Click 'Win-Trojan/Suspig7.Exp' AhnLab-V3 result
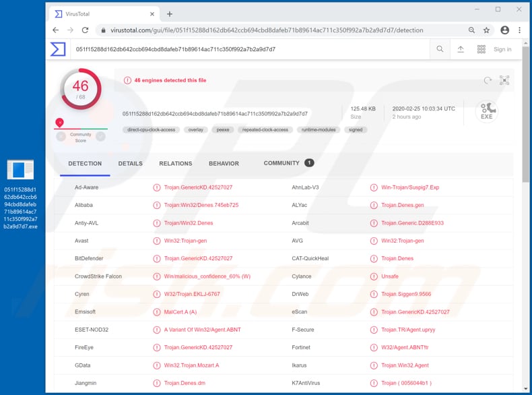The image size is (532, 395). click(410, 187)
